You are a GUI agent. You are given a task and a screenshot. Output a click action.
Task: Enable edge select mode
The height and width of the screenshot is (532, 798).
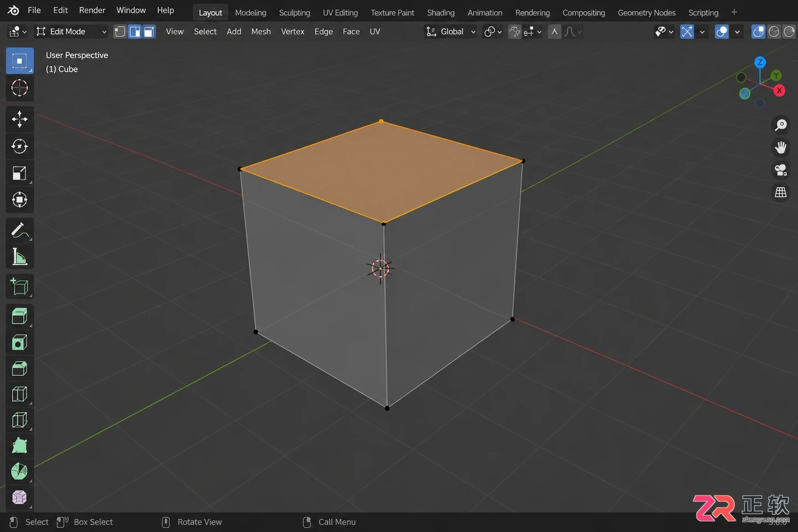point(135,32)
